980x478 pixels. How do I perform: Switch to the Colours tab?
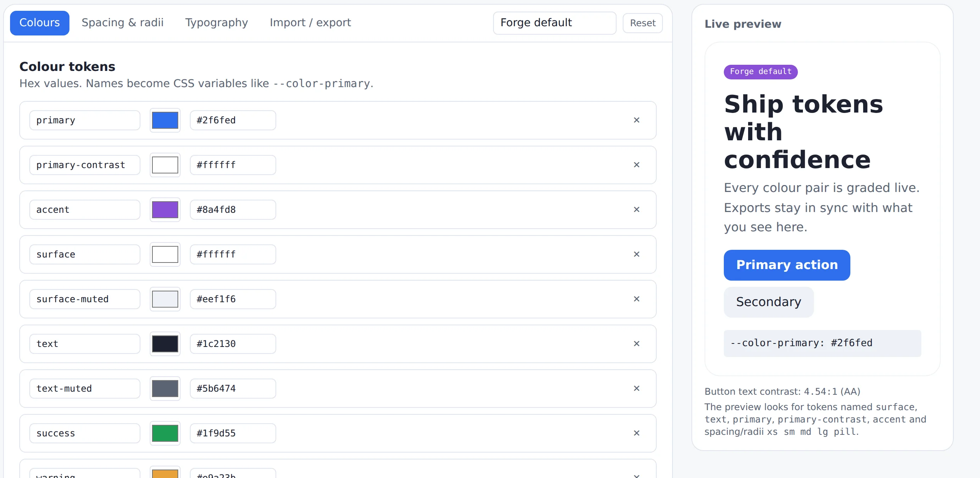pos(40,23)
